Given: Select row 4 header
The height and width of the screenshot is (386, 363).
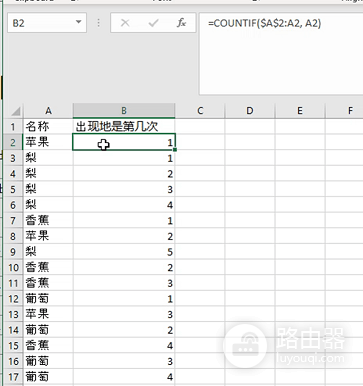Looking at the screenshot, I should [13, 174].
